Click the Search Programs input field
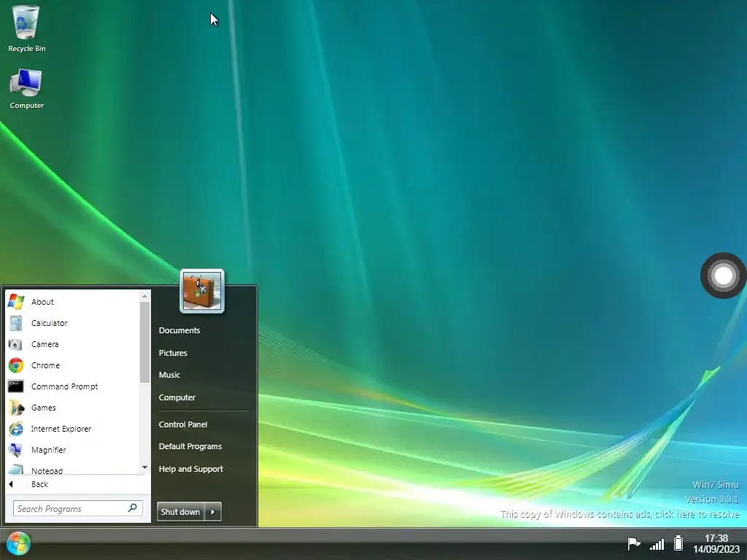The width and height of the screenshot is (747, 560). point(77,508)
